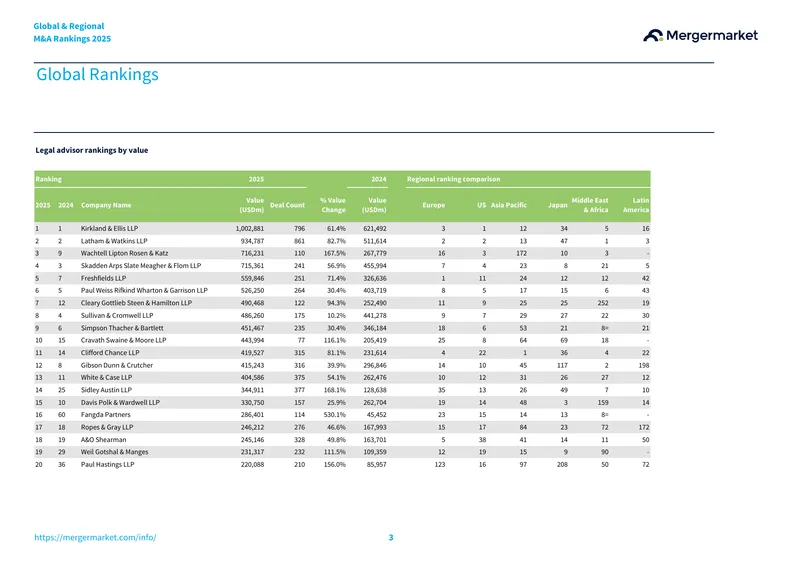Image resolution: width=800 pixels, height=565 pixels.
Task: Click the 220,088 value for Paul Hastings
Action: coord(252,464)
